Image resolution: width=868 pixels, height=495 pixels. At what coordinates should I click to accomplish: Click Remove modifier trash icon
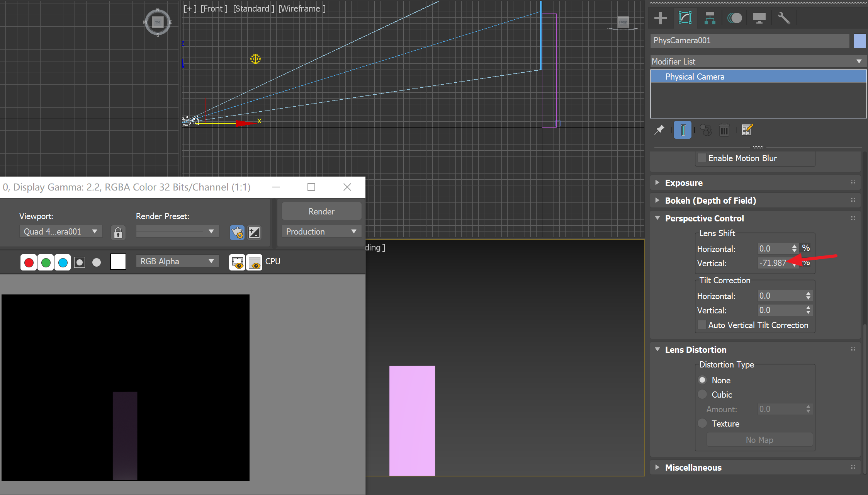tap(724, 130)
